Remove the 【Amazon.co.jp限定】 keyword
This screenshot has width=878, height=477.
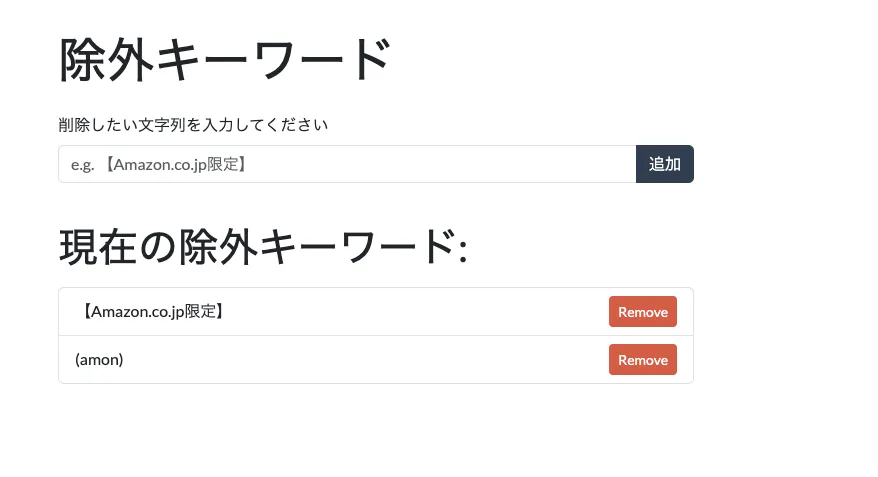[x=642, y=312]
